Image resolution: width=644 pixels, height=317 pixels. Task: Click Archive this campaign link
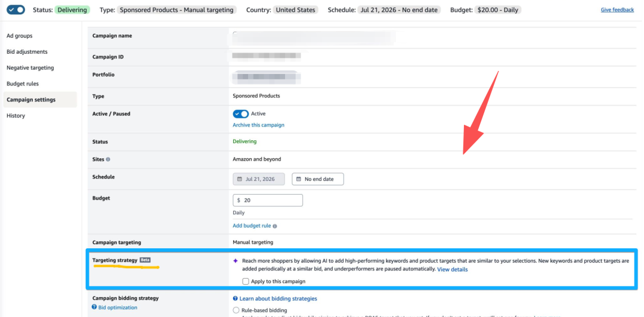(x=258, y=125)
